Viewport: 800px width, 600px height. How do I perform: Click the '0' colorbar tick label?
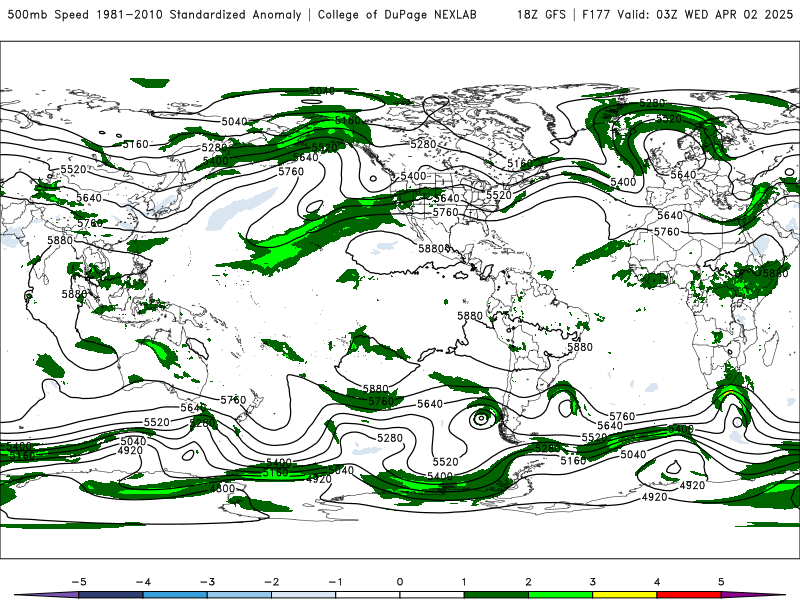point(400,582)
